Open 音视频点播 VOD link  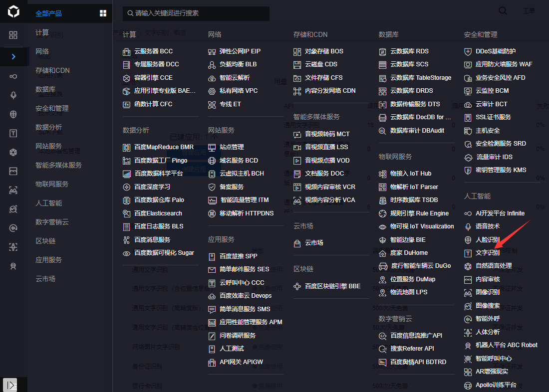click(x=327, y=160)
